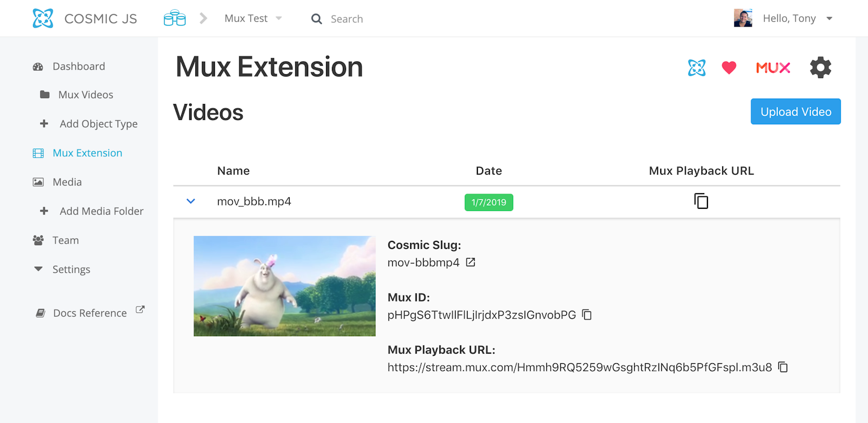This screenshot has width=868, height=423.
Task: Open Mux Videos object type
Action: click(x=86, y=95)
